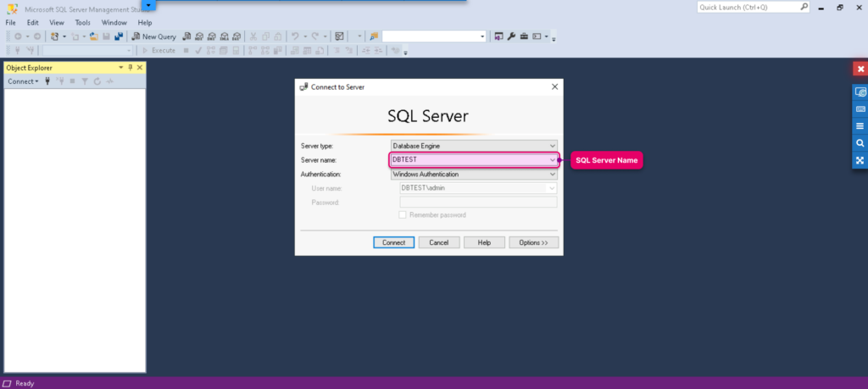Close the Object Explorer panel
Image resolution: width=868 pixels, height=389 pixels.
click(140, 68)
